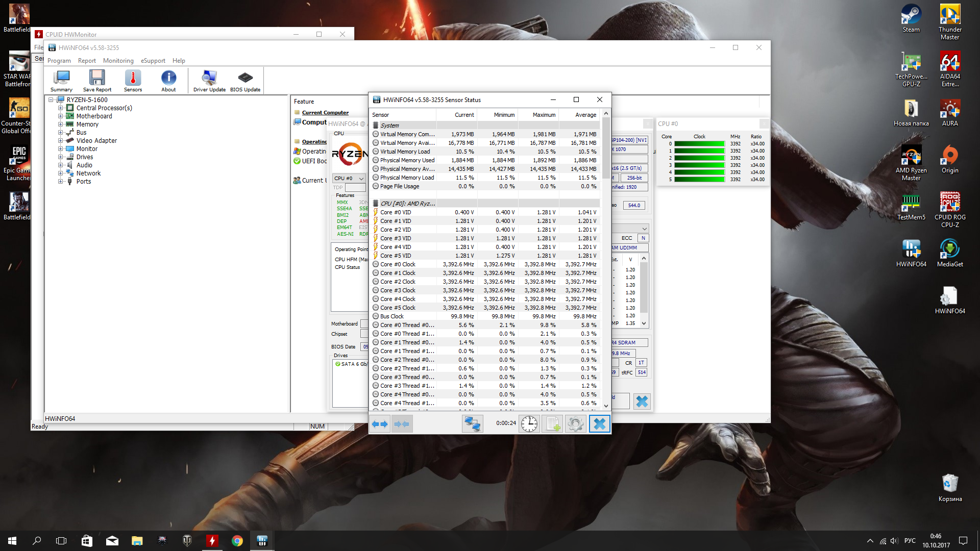Start logging with the sheet-plus icon

point(553,424)
